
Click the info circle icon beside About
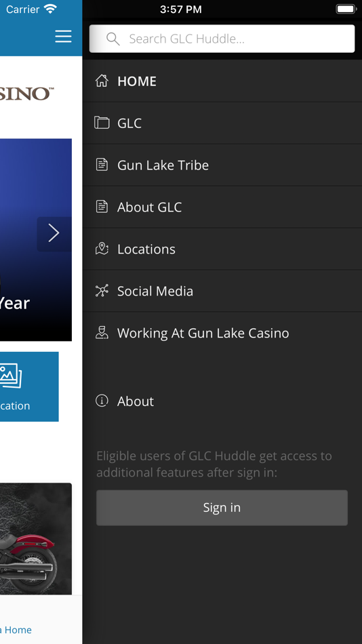click(102, 401)
